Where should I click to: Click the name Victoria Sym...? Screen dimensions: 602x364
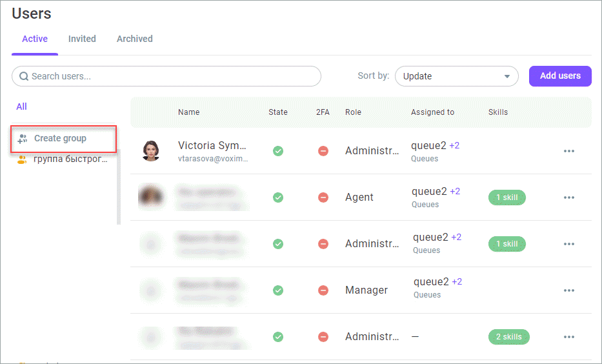[212, 145]
